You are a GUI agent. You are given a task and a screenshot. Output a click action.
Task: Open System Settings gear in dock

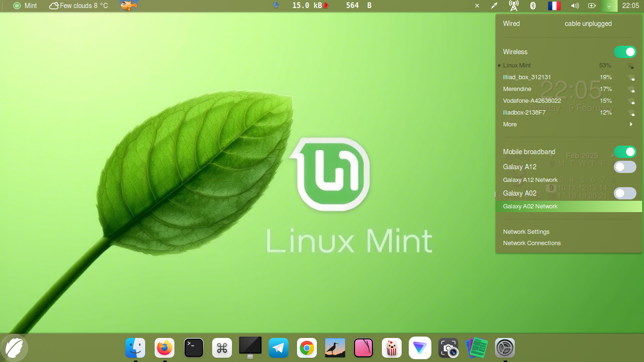[x=505, y=348]
